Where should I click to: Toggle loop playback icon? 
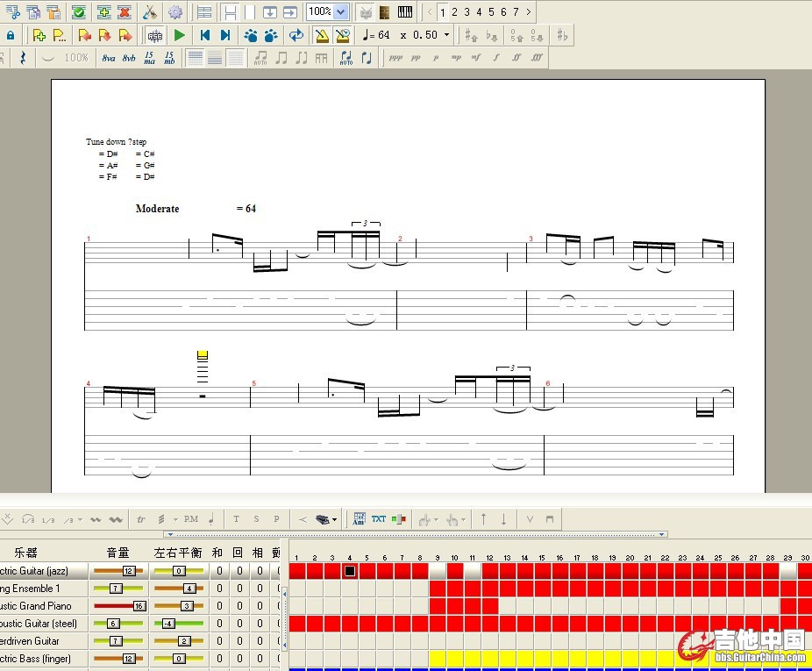pyautogui.click(x=296, y=35)
